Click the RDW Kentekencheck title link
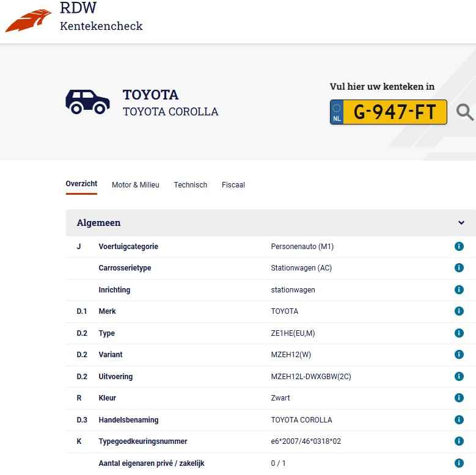This screenshot has width=476, height=475. click(101, 17)
